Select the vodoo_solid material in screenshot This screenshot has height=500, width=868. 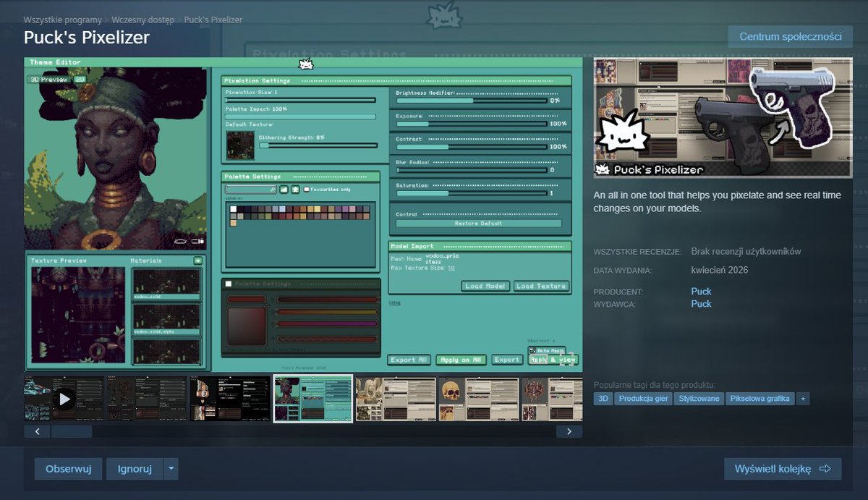point(167,284)
